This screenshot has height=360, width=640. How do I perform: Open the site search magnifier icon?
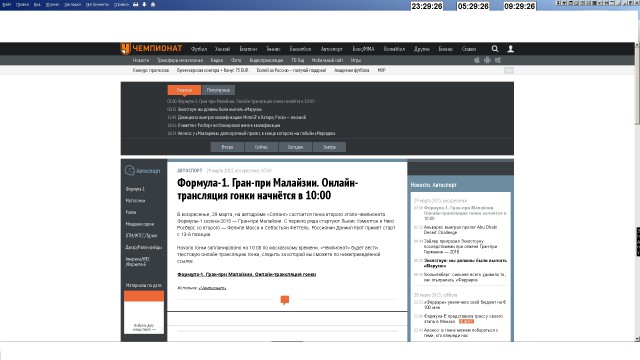[495, 49]
